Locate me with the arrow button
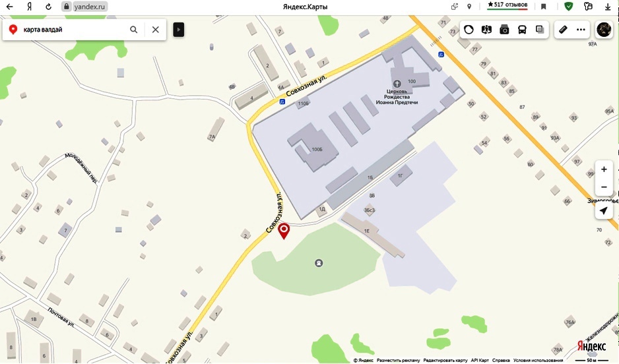619x364 pixels. pyautogui.click(x=604, y=210)
